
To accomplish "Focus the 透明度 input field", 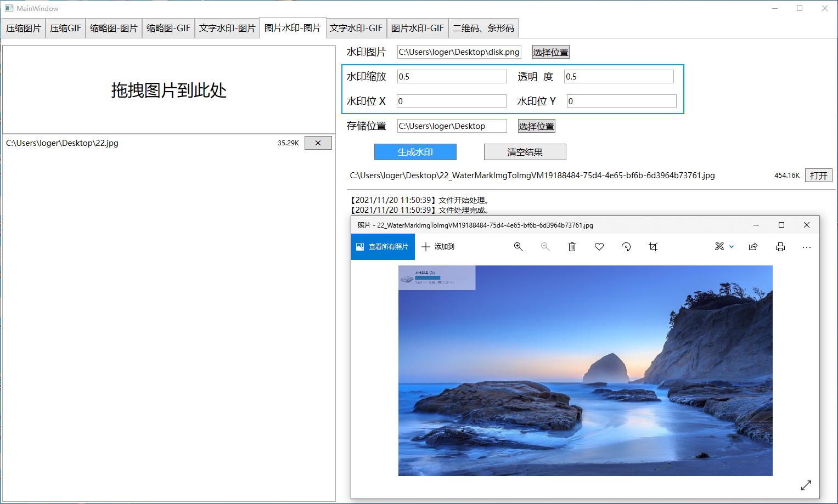I will pos(619,77).
